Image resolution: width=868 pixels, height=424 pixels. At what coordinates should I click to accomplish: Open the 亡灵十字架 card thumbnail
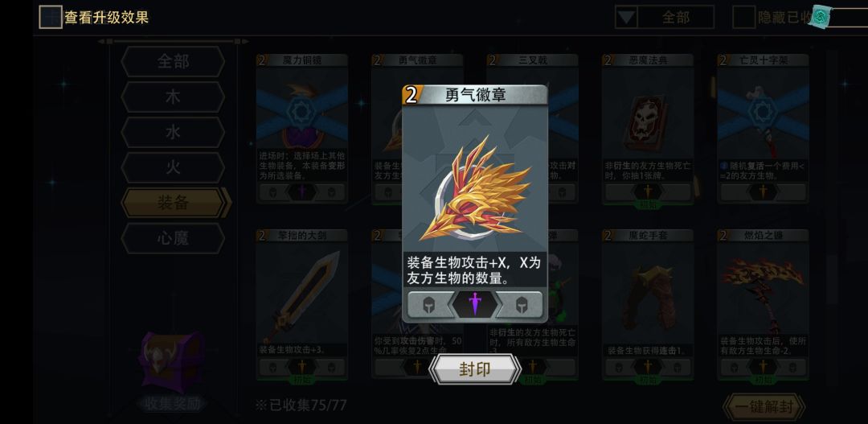(763, 130)
